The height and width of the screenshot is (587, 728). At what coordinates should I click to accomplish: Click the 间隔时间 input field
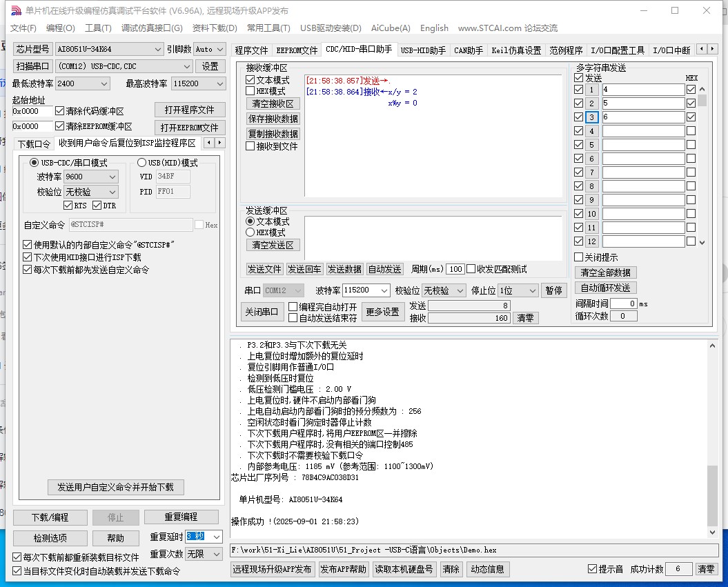624,304
